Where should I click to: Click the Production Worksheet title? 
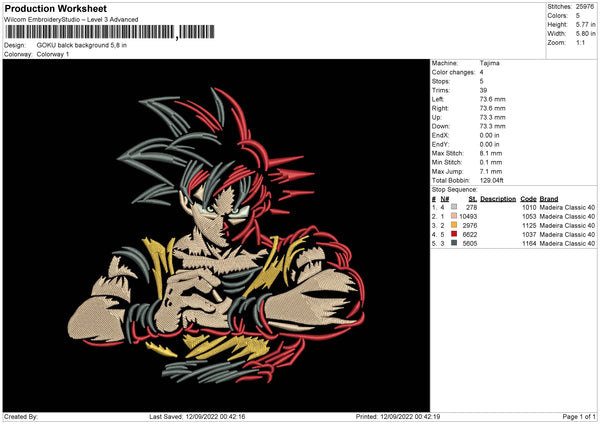coord(55,8)
